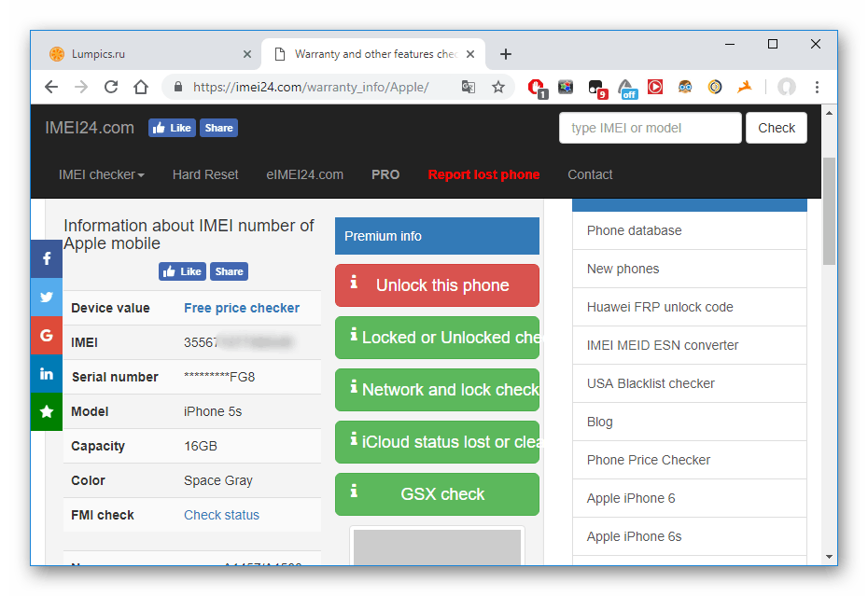Go back using the browser back arrow
The image size is (868, 596).
tap(51, 87)
